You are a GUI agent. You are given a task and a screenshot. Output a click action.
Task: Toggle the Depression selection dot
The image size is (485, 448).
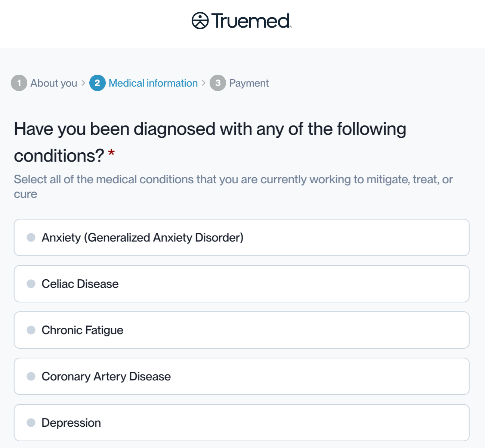(31, 423)
